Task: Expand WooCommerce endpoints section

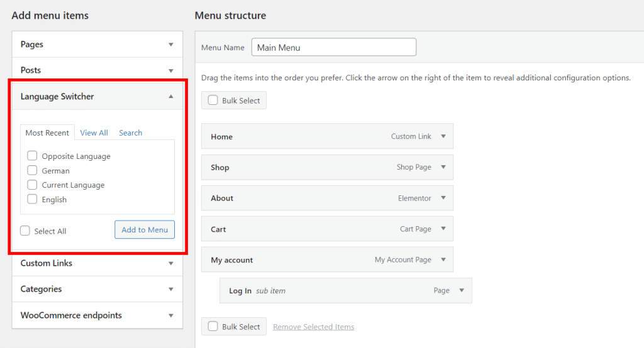Action: tap(170, 315)
